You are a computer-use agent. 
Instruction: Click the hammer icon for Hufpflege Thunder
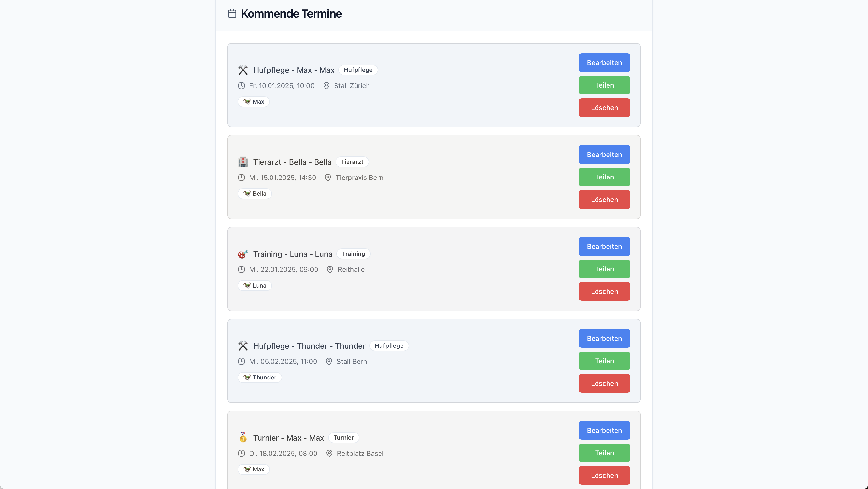coord(243,346)
